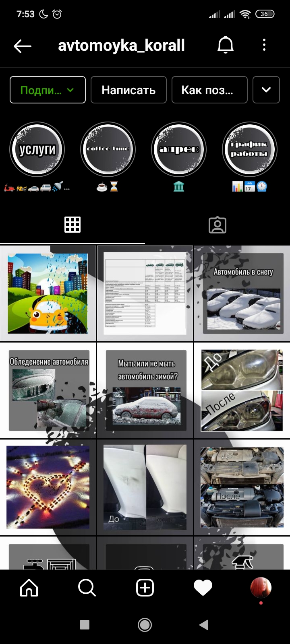
Task: Open the coffee time story highlight
Action: pos(108,150)
